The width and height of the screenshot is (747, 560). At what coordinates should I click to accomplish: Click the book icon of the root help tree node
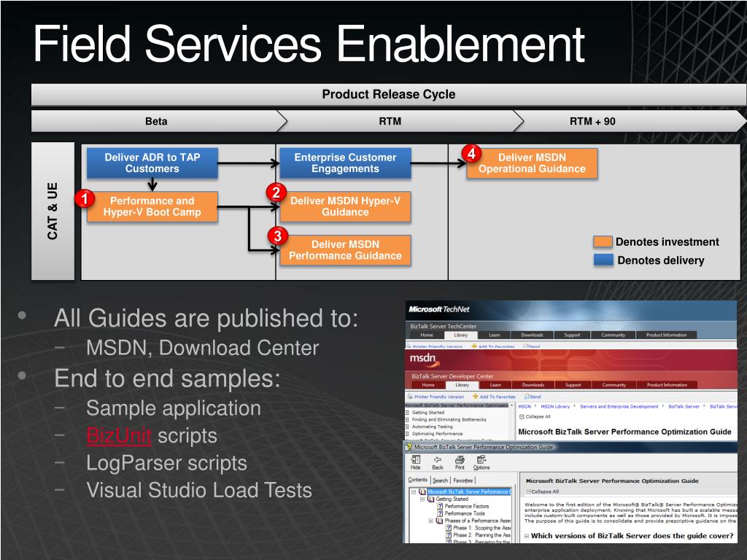pyautogui.click(x=422, y=492)
